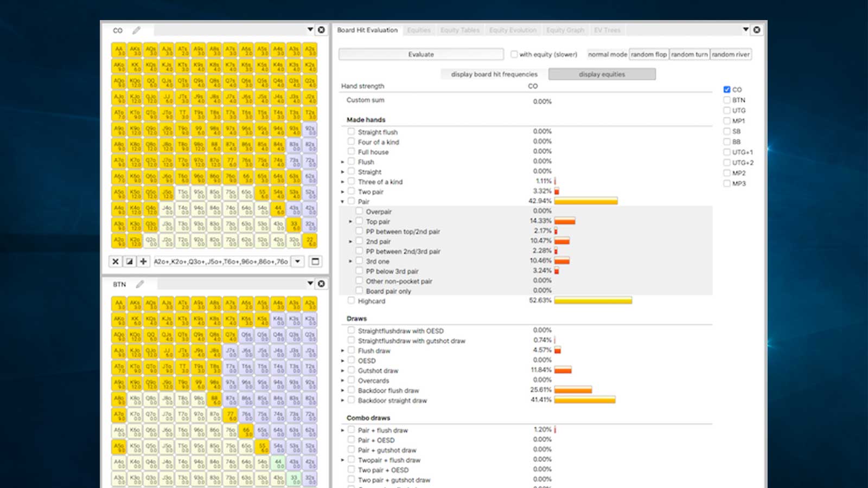Viewport: 868px width, 488px height.
Task: Select display board hit frequencies
Action: pos(494,74)
